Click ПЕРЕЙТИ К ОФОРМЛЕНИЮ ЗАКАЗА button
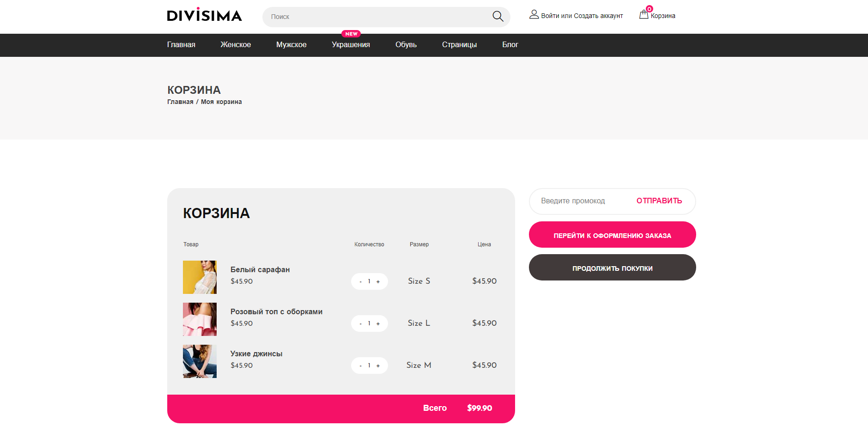The width and height of the screenshot is (868, 445). click(613, 235)
